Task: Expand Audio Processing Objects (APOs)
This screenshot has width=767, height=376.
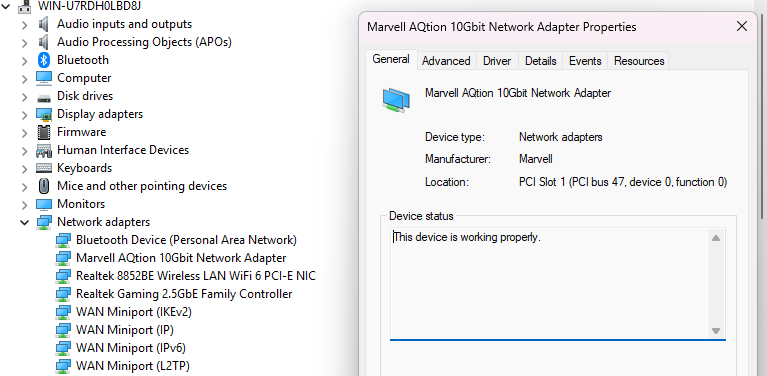Action: (x=24, y=43)
